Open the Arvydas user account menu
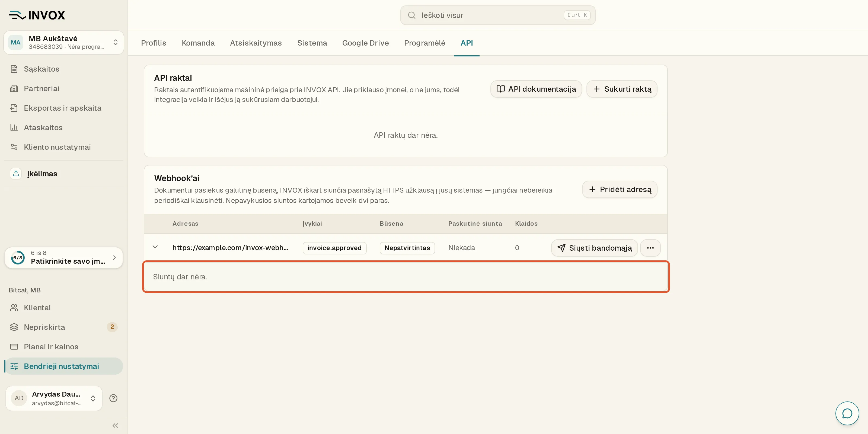Screen dimensions: 868x434 pos(54,398)
